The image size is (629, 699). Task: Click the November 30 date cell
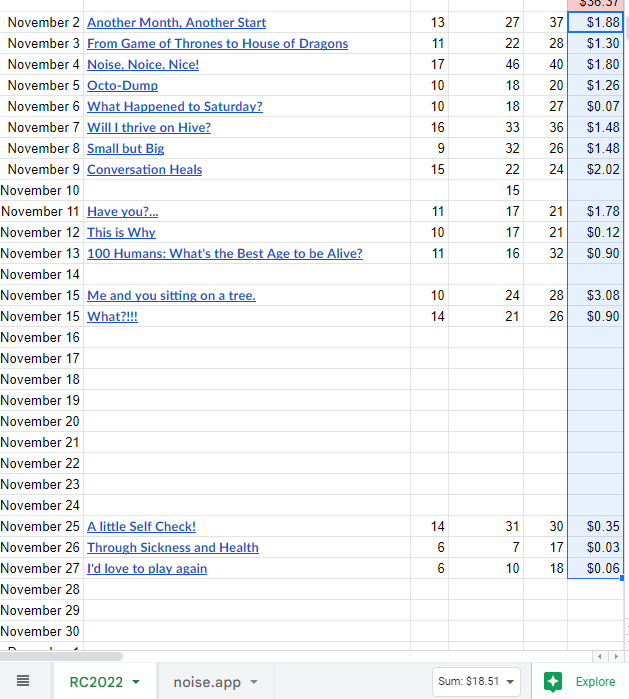[x=42, y=631]
